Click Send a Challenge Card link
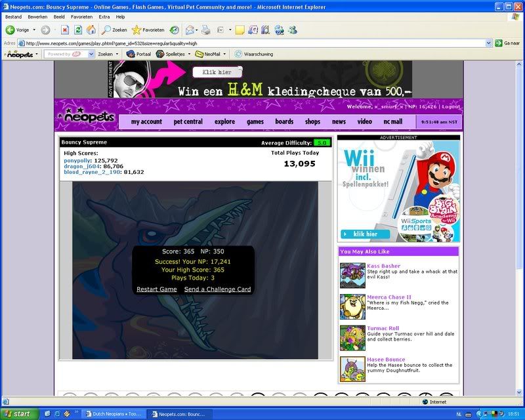The height and width of the screenshot is (420, 525). click(x=218, y=289)
